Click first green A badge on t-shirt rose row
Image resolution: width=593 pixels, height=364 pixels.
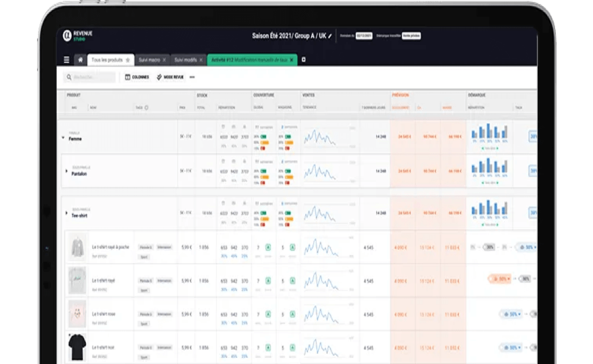(268, 315)
